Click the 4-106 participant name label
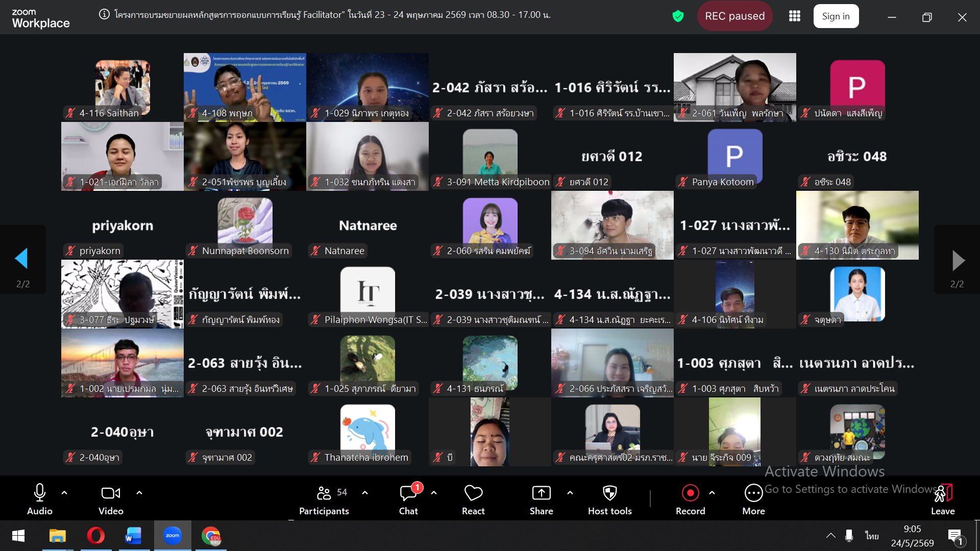980x551 pixels. tap(727, 320)
